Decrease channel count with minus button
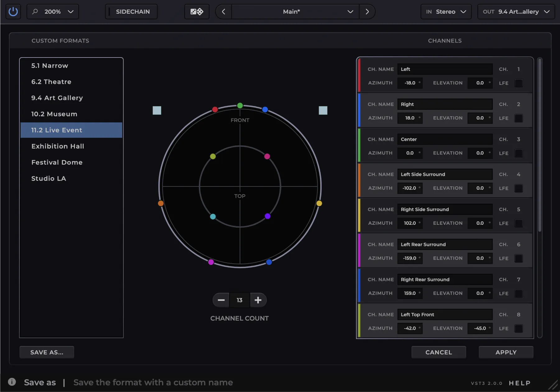Image resolution: width=560 pixels, height=392 pixels. point(221,300)
